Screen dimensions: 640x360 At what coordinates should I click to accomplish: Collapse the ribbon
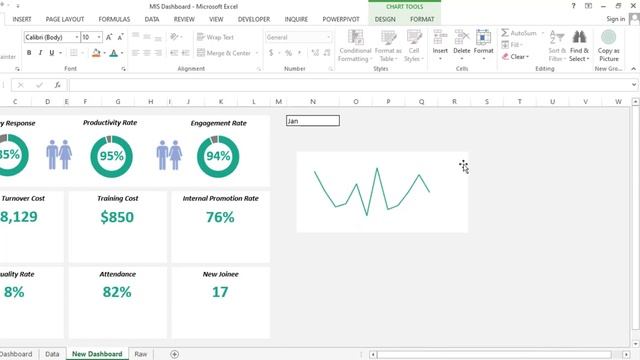tap(633, 69)
